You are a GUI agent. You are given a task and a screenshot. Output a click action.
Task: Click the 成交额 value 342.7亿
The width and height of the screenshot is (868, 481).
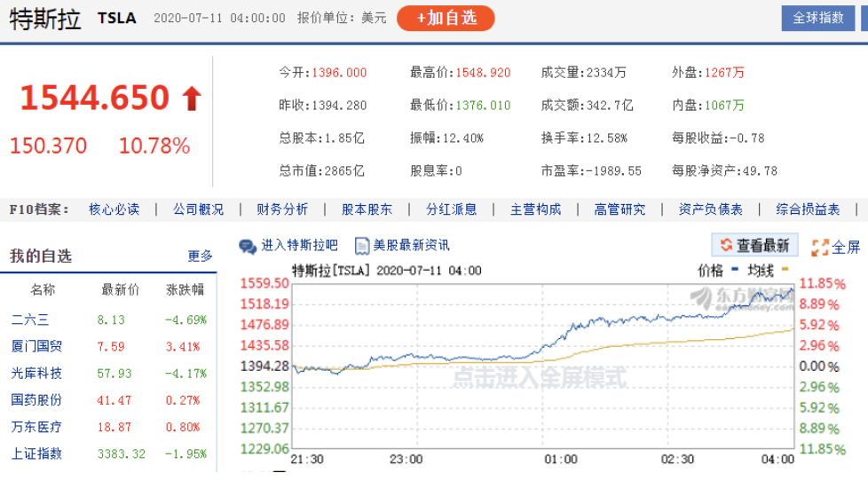click(610, 106)
